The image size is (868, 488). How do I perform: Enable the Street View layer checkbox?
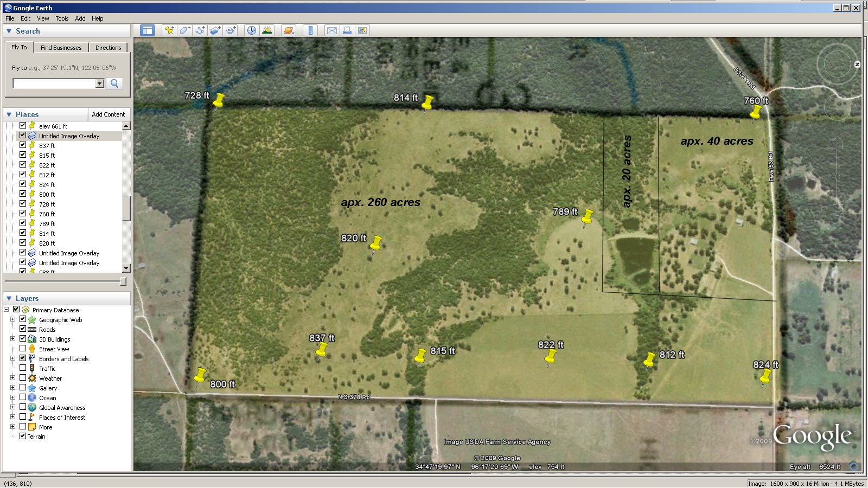(23, 349)
